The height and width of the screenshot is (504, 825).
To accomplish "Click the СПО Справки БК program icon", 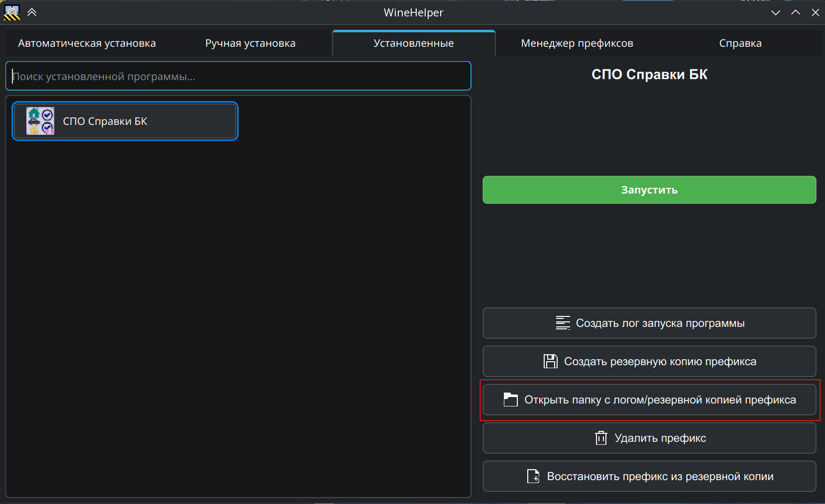I will [x=40, y=121].
